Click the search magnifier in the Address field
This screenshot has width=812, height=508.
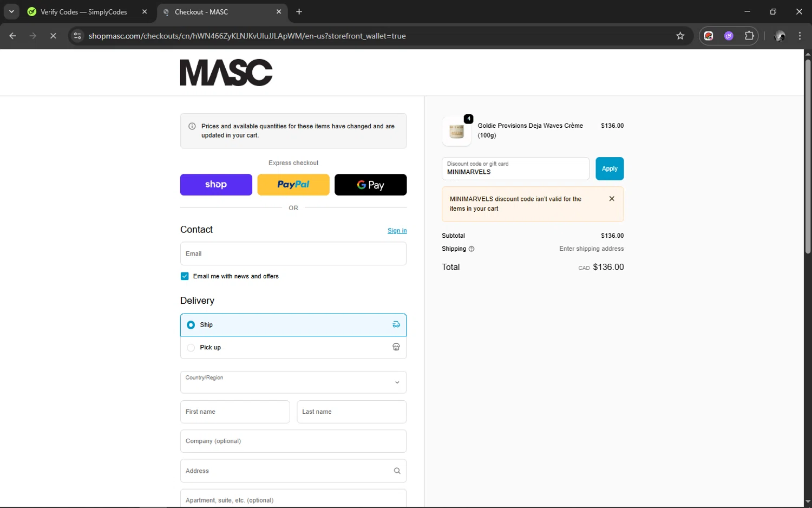[397, 471]
